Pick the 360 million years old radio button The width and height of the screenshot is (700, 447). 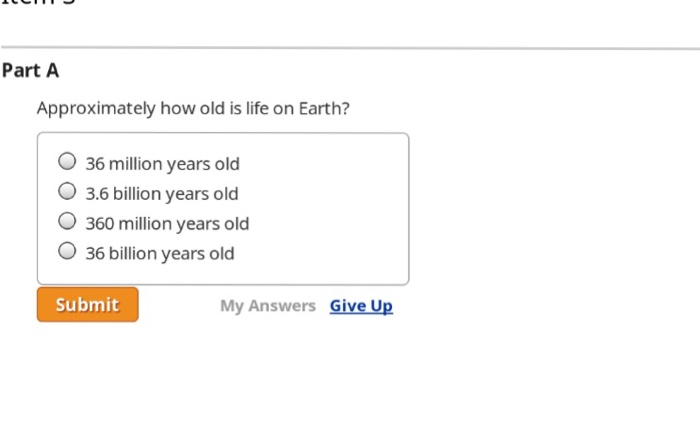click(x=67, y=221)
